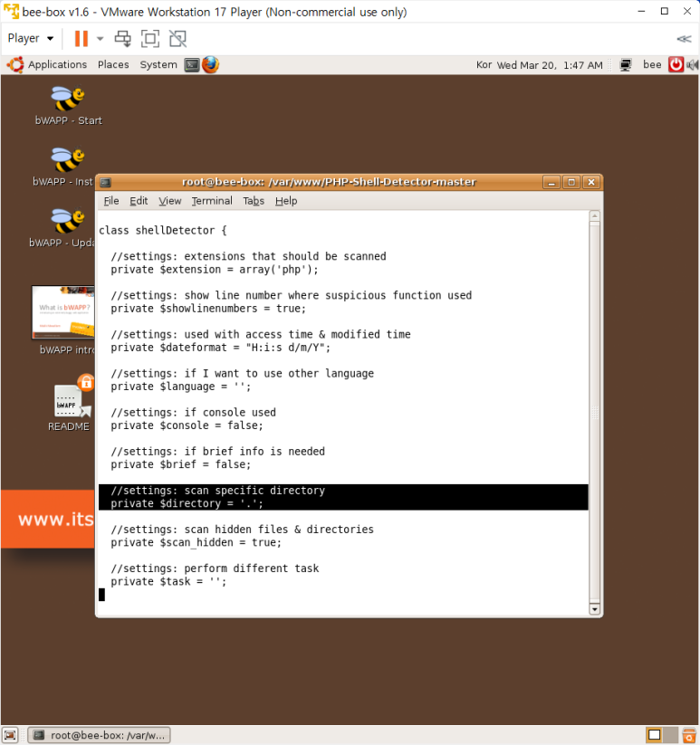Launch Firefox from the top panel
Image resolution: width=700 pixels, height=745 pixels.
pos(210,64)
